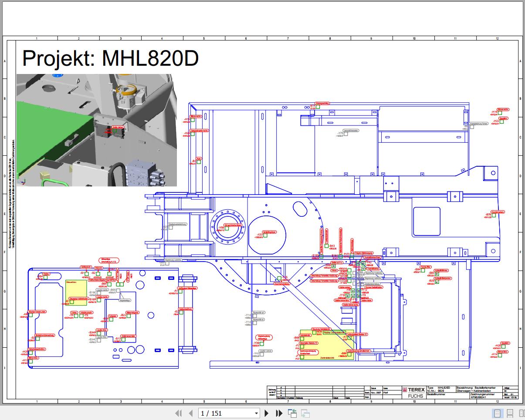Advance to the next page arrow icon
This screenshot has width=525, height=420.
(267, 413)
